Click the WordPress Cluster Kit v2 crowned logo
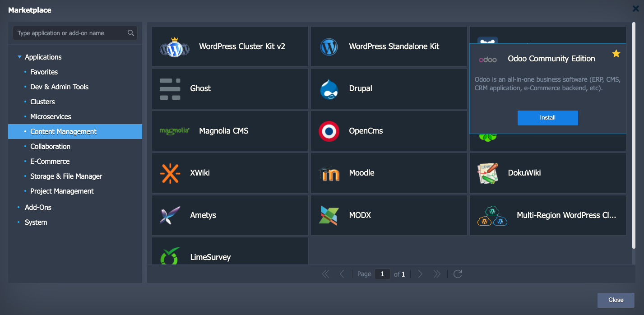This screenshot has height=315, width=644. (175, 47)
